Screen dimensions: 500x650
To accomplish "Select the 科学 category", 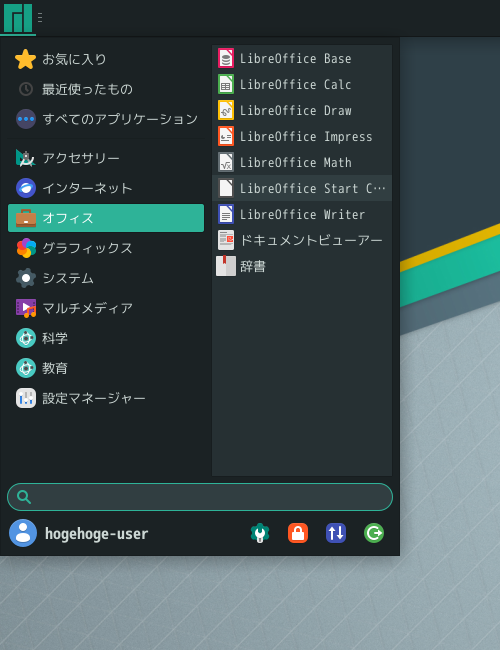I will click(106, 338).
